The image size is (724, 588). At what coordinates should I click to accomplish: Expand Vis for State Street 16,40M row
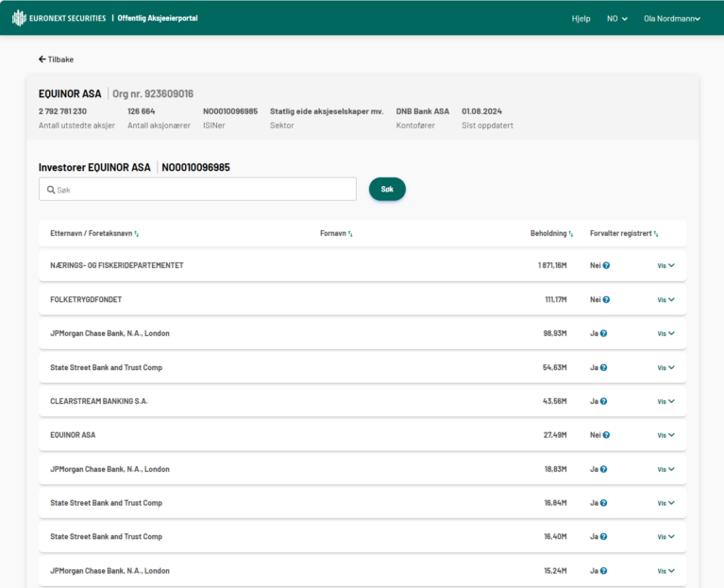[x=665, y=536]
